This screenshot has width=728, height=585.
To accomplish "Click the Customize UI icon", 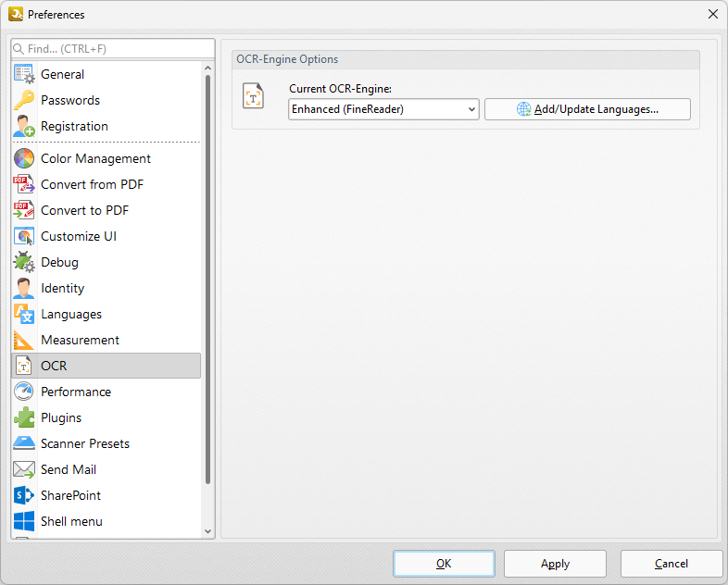I will pyautogui.click(x=24, y=237).
